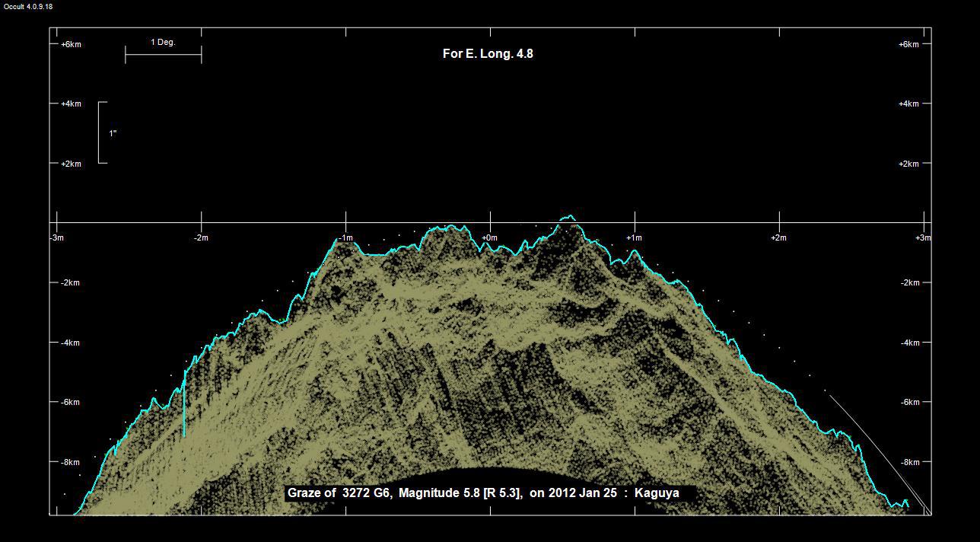The height and width of the screenshot is (542, 980).
Task: Click the vertical arcsecond scale bracket
Action: (102, 132)
